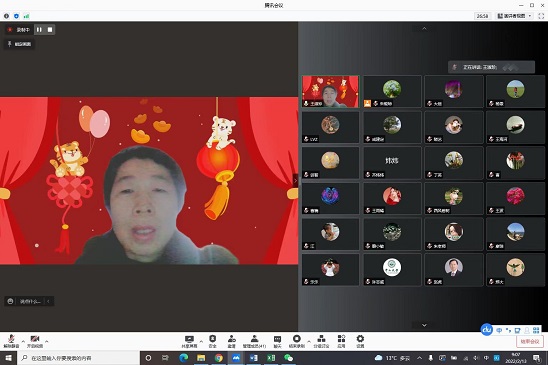Select the first participant video thumbnail
The width and height of the screenshot is (548, 365).
click(330, 92)
